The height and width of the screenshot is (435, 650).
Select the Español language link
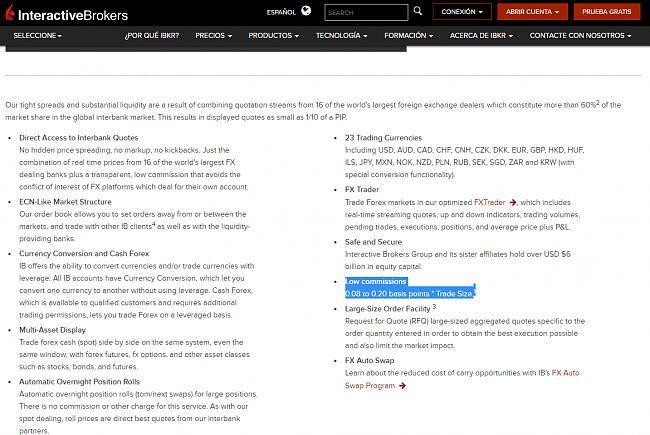click(281, 12)
